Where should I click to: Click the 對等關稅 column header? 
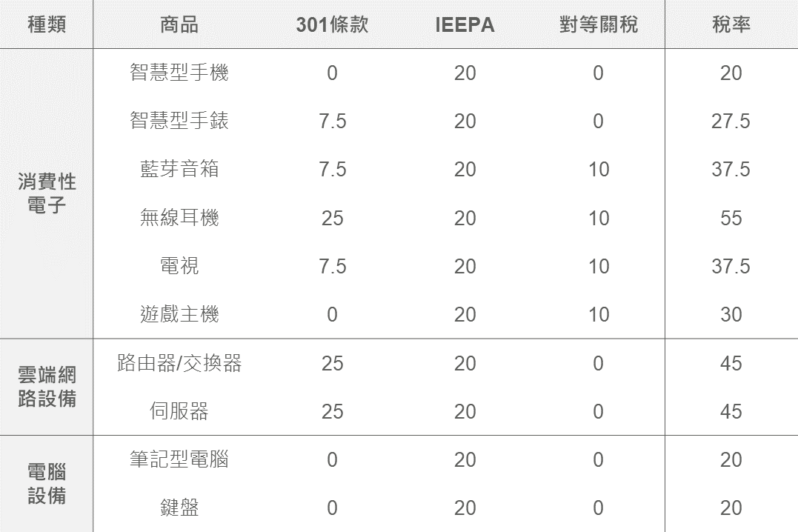tap(598, 24)
